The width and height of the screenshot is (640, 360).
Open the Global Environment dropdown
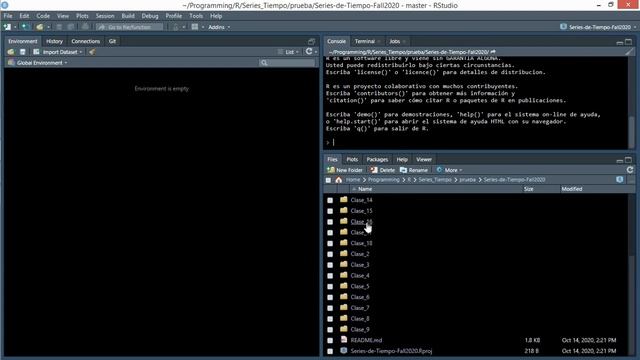38,63
